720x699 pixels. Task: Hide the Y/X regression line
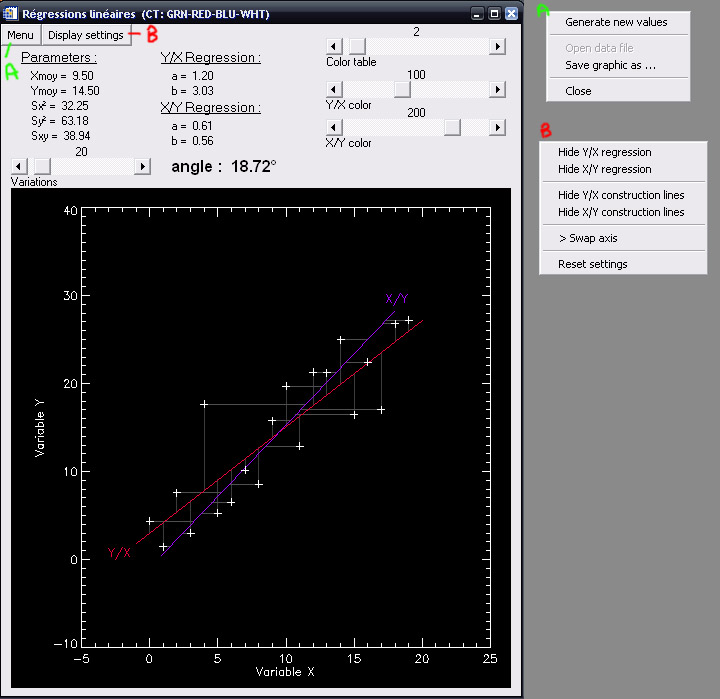(x=604, y=152)
